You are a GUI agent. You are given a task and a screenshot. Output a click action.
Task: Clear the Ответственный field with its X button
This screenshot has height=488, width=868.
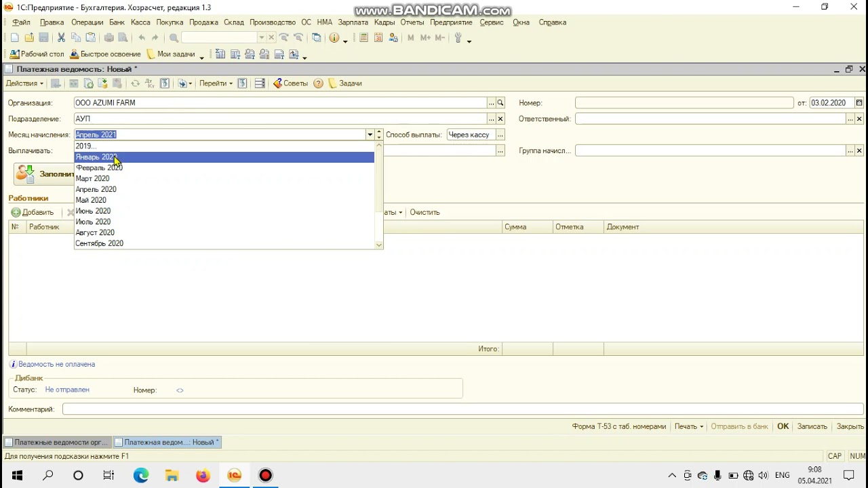859,119
